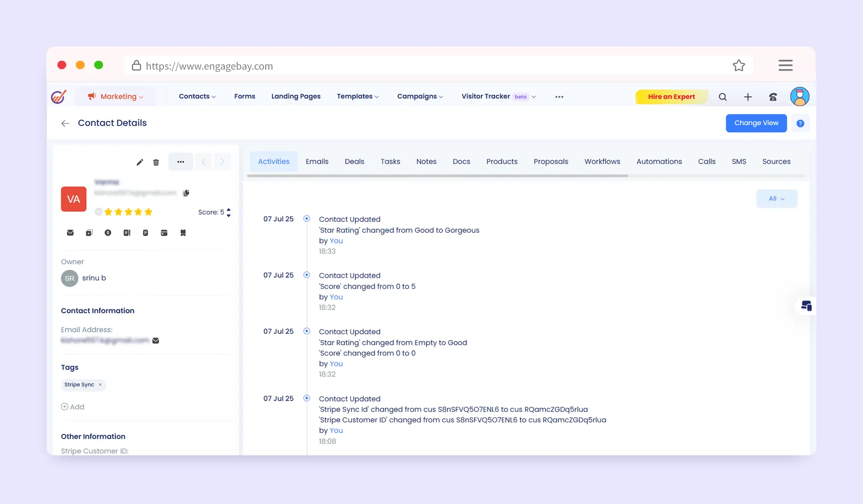Click the Hire an Expert button
Viewport: 863px width, 504px height.
(671, 96)
